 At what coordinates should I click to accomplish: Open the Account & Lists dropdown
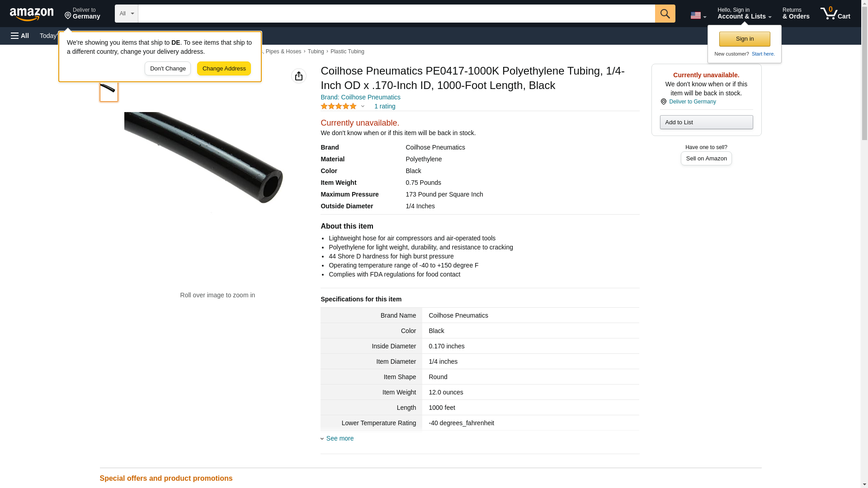click(x=744, y=14)
